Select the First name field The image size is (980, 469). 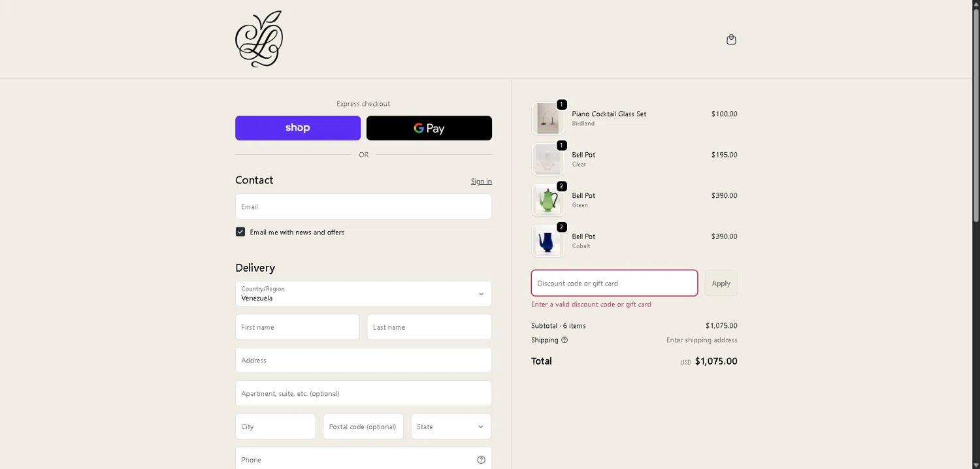pos(297,327)
